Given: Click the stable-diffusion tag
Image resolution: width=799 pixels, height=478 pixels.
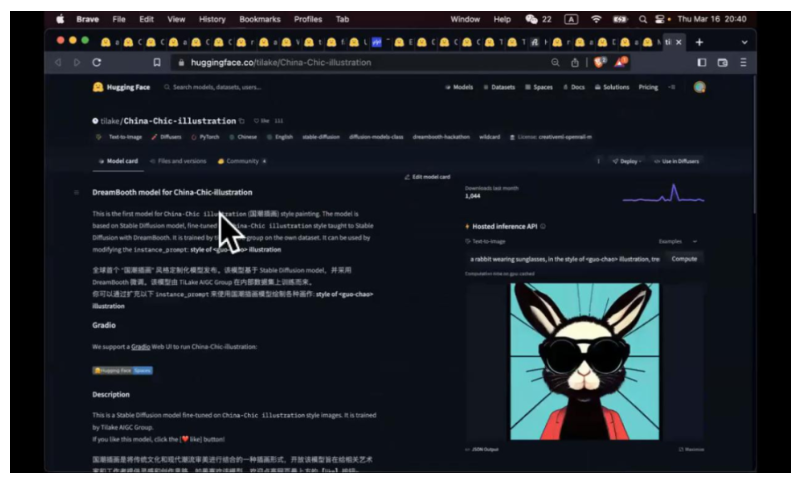Looking at the screenshot, I should point(321,137).
